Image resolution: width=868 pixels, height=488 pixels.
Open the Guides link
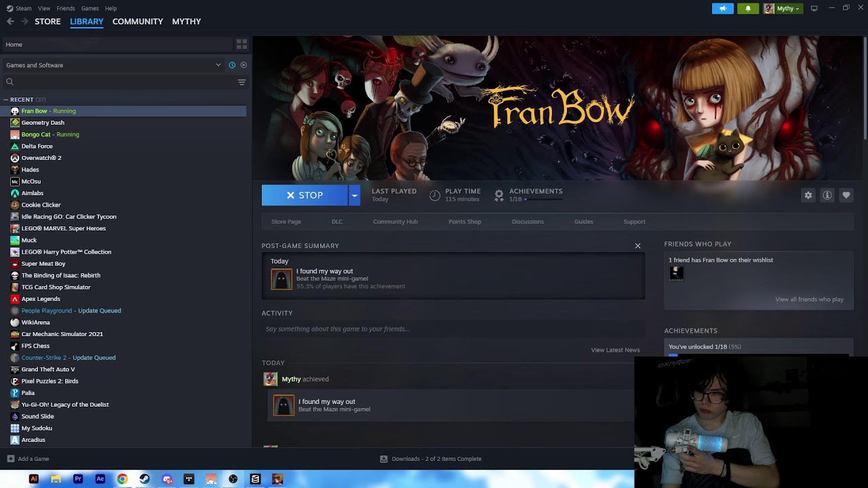tap(584, 222)
